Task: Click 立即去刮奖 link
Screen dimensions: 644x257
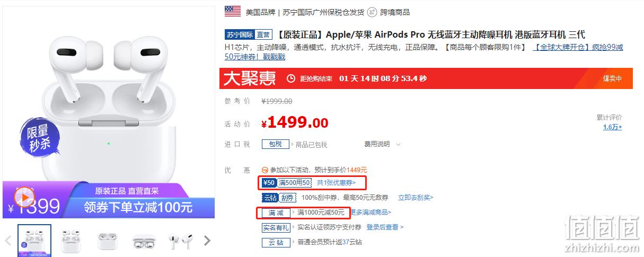Action: tap(416, 197)
